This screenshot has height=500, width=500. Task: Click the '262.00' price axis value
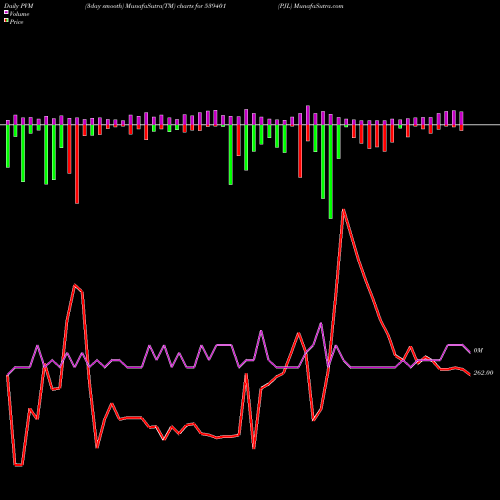(483, 373)
